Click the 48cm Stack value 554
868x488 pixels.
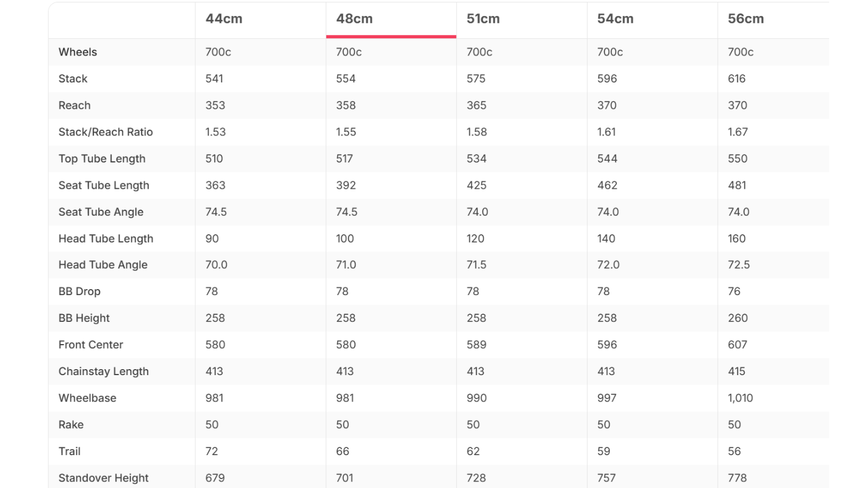point(346,79)
